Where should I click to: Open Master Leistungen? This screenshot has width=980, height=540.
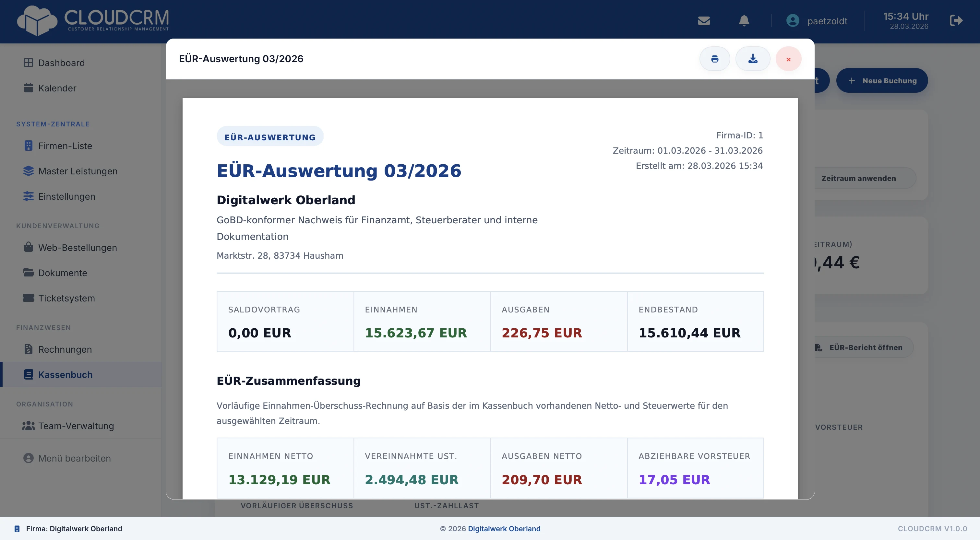[81, 171]
